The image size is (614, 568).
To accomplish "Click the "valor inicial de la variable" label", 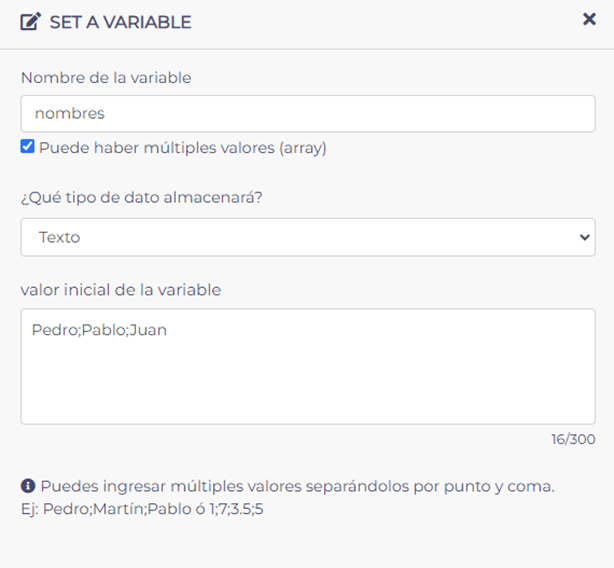I will pyautogui.click(x=120, y=290).
